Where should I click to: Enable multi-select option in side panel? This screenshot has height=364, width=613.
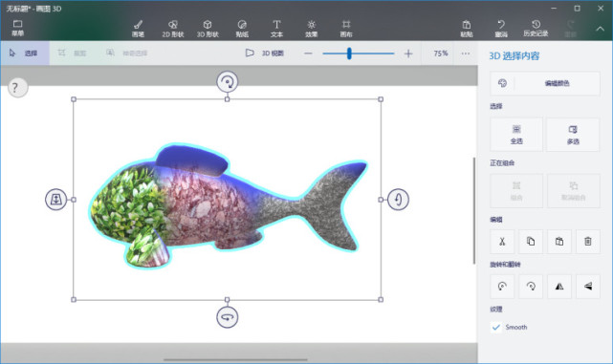(573, 135)
